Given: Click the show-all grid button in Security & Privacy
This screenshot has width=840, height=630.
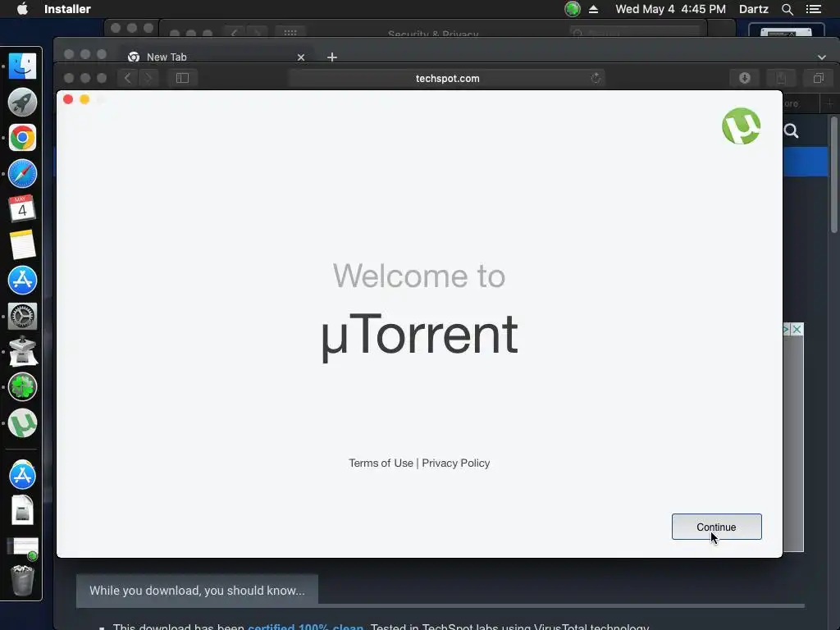Looking at the screenshot, I should click(290, 33).
